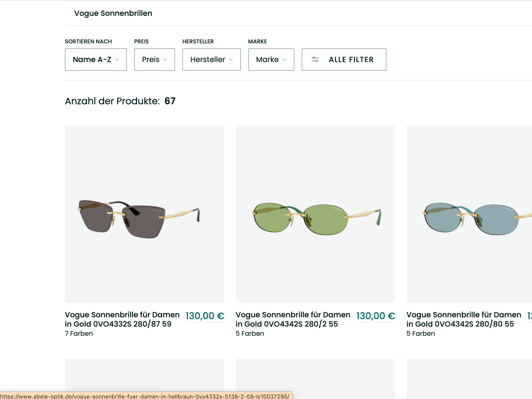The image size is (532, 399).
Task: Click the PREIS filter label
Action: coord(141,41)
